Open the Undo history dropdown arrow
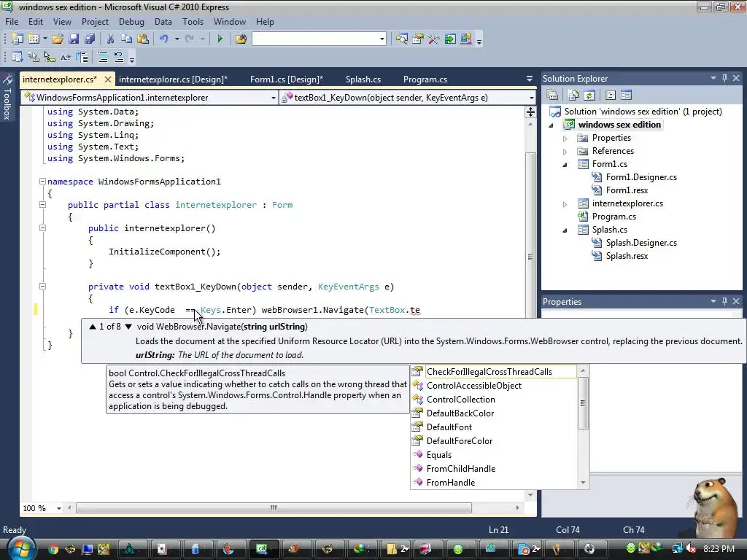This screenshot has width=747, height=560. (177, 39)
